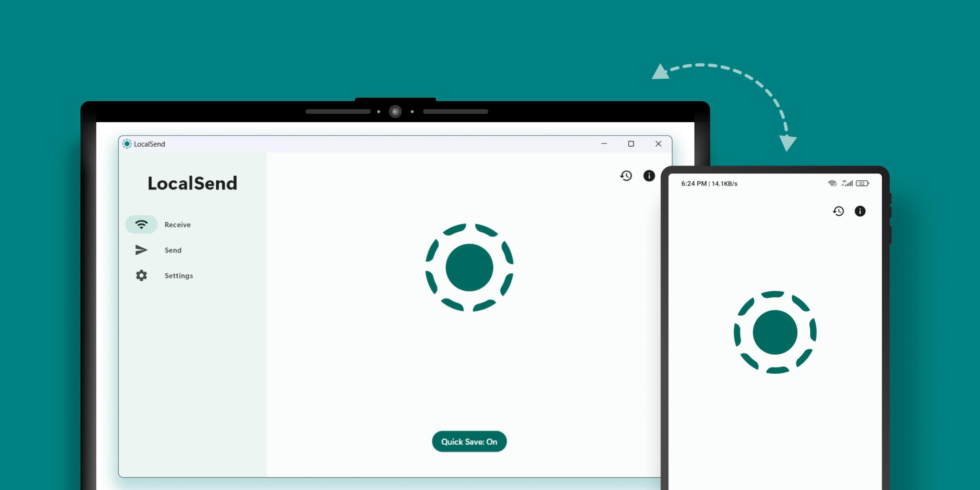This screenshot has width=980, height=490.
Task: Tap the info icon on the phone screen
Action: pos(860,211)
